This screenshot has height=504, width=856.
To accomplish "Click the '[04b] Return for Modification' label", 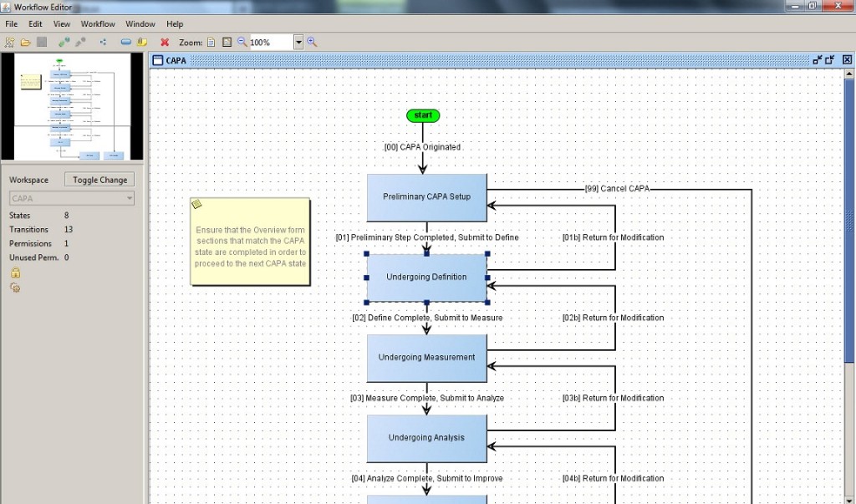I will point(613,478).
